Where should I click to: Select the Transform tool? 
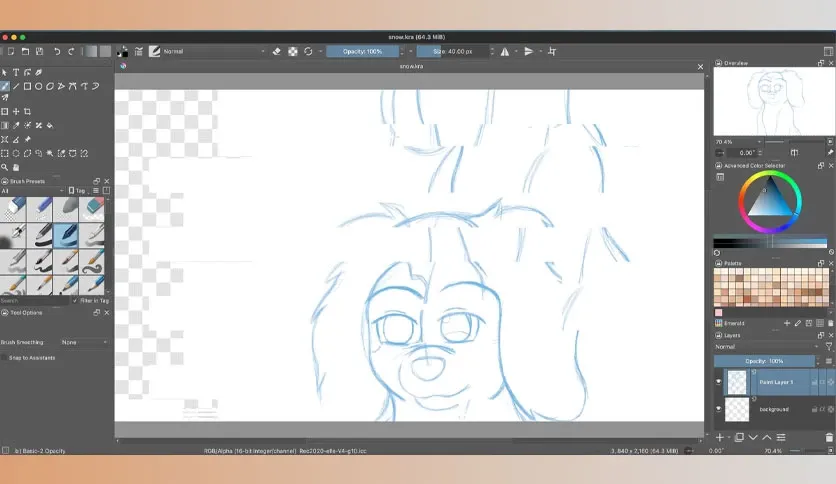5,111
